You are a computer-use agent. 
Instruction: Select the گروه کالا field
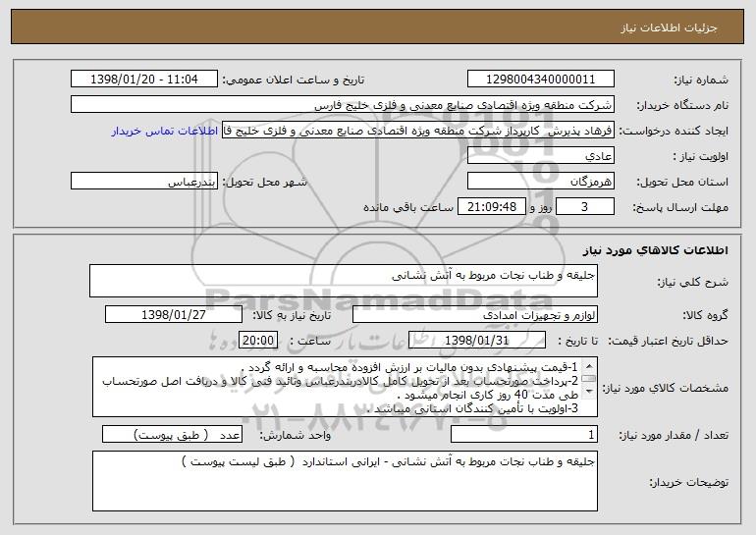pos(475,315)
